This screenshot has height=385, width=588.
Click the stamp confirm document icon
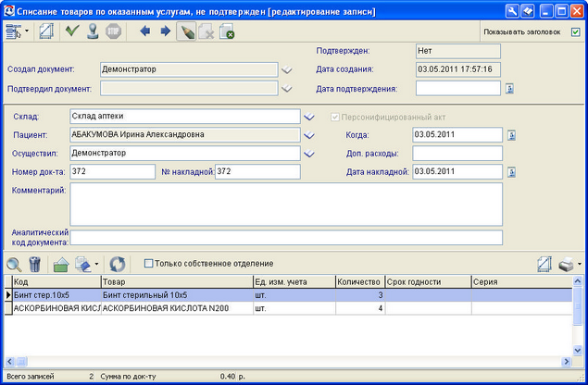click(x=93, y=31)
